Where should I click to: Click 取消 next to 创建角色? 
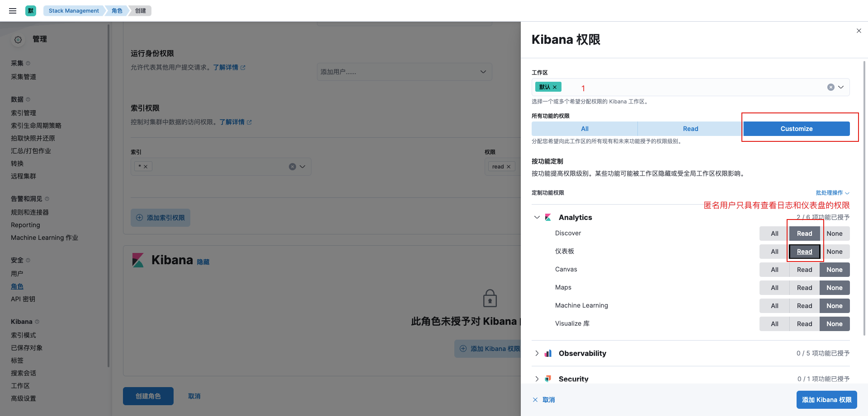coord(194,396)
